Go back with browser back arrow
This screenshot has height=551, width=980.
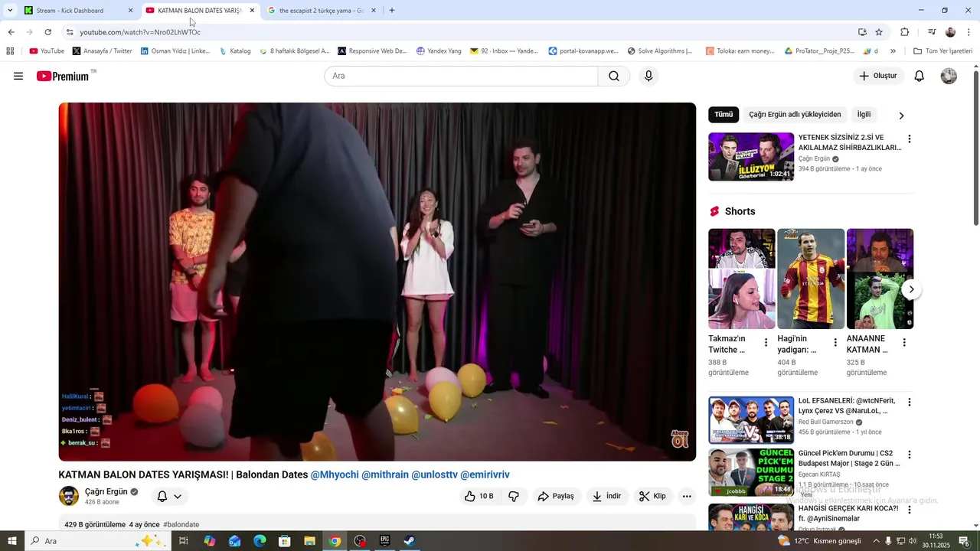[11, 32]
